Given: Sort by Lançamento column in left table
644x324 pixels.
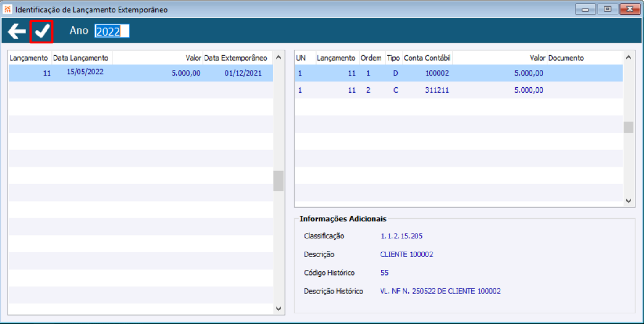Looking at the screenshot, I should pyautogui.click(x=29, y=58).
